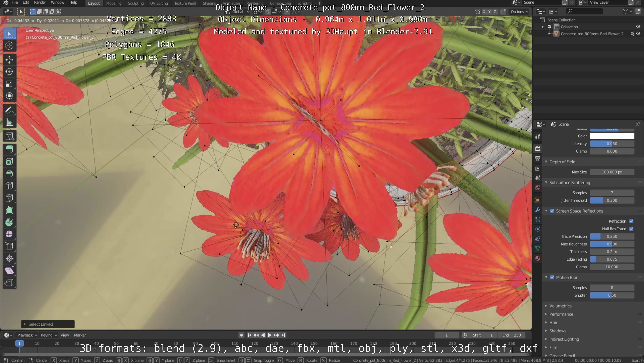
Task: Activate the Extrude Region tool
Action: tap(9, 150)
